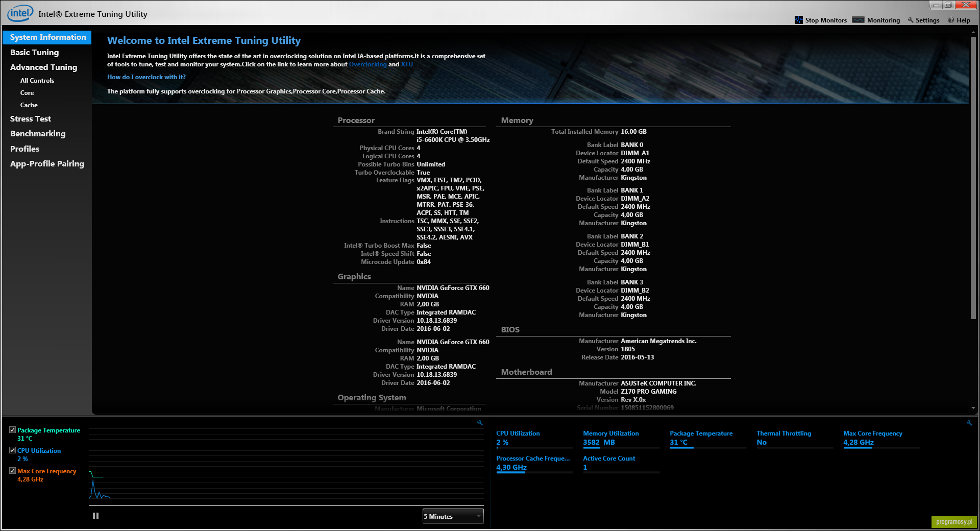Click Max Core Frequency monitor tile
The image size is (980, 531).
click(x=881, y=439)
